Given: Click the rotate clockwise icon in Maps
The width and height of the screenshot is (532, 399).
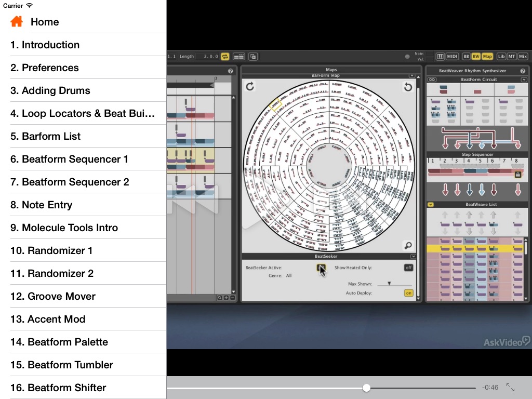Looking at the screenshot, I should (x=250, y=86).
